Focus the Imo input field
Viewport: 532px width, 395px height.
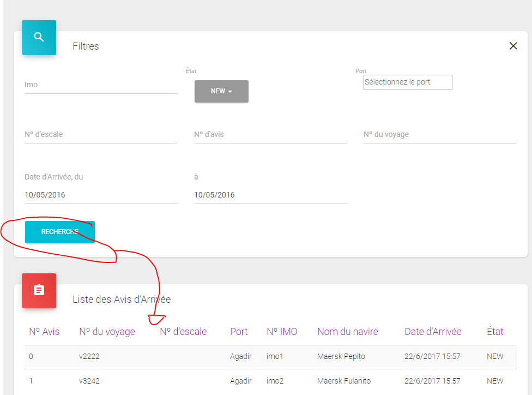tap(101, 85)
